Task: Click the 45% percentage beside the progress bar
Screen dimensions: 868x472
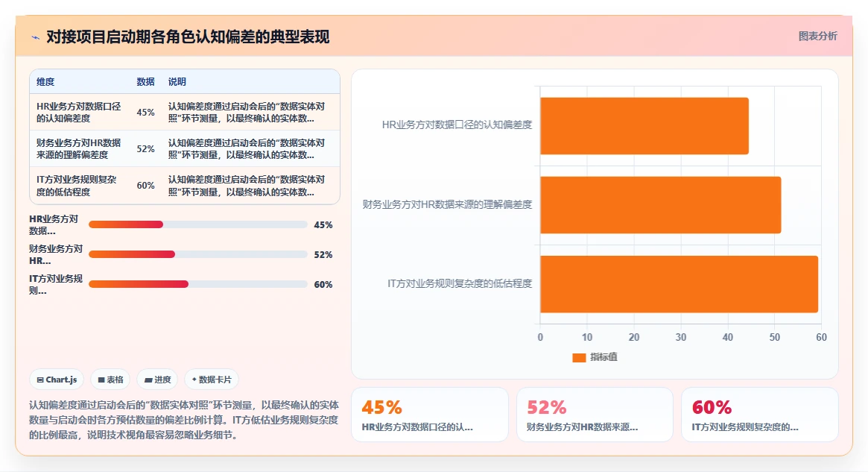Action: (323, 225)
